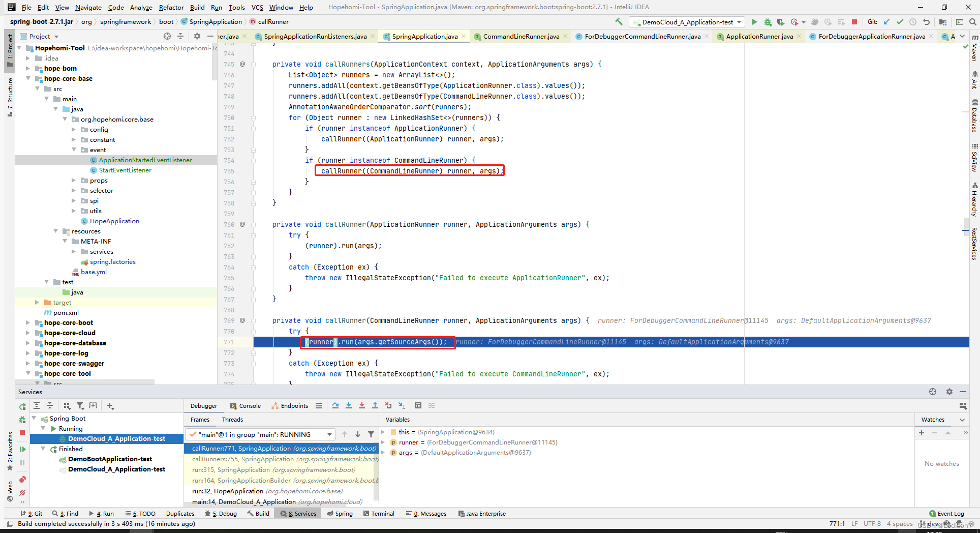The height and width of the screenshot is (533, 980).
Task: Collapse Finished services group
Action: pos(43,449)
